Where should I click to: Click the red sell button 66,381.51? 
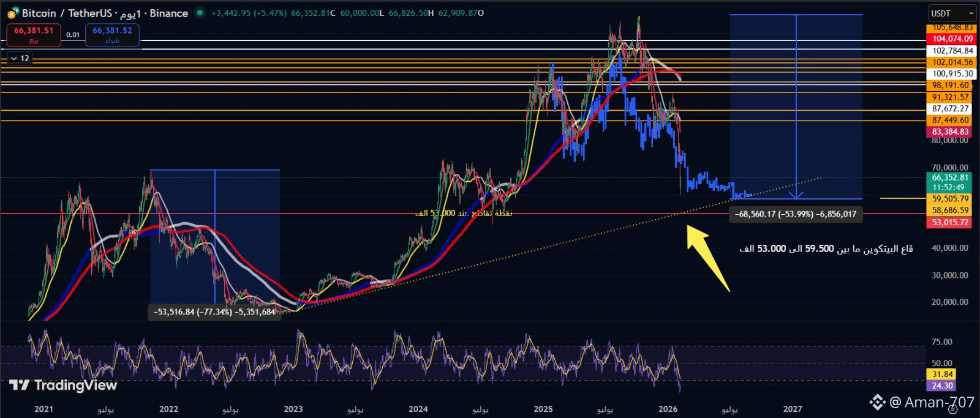[x=34, y=34]
